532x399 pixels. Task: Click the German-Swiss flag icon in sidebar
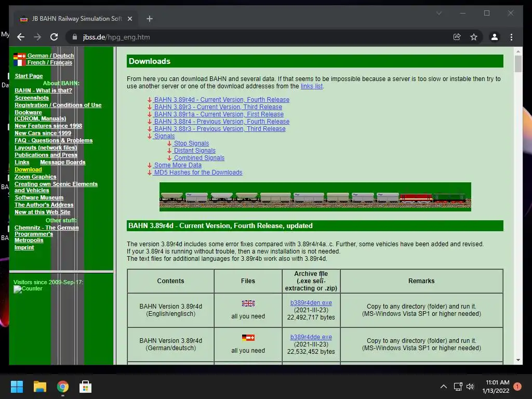click(20, 56)
